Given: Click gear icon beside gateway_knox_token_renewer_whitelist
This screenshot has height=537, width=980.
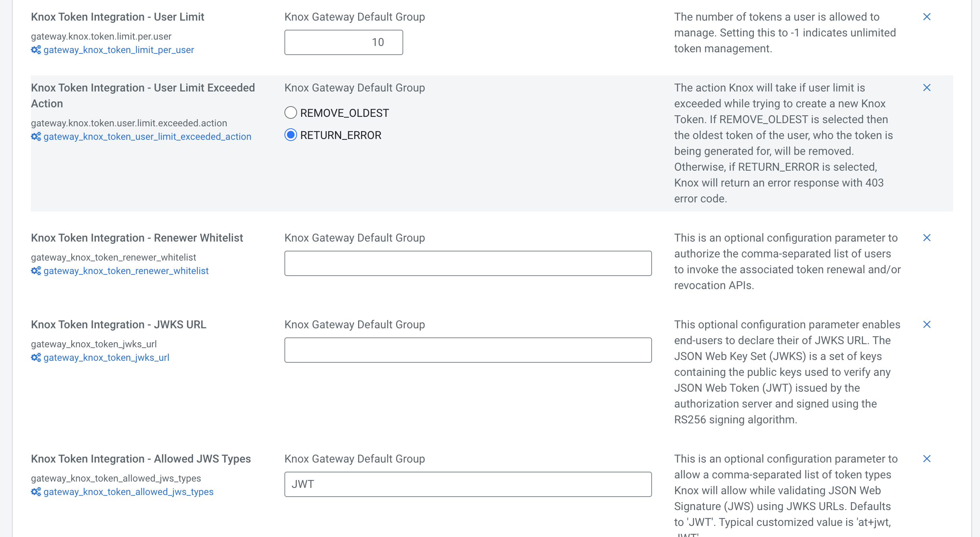Looking at the screenshot, I should coord(36,271).
